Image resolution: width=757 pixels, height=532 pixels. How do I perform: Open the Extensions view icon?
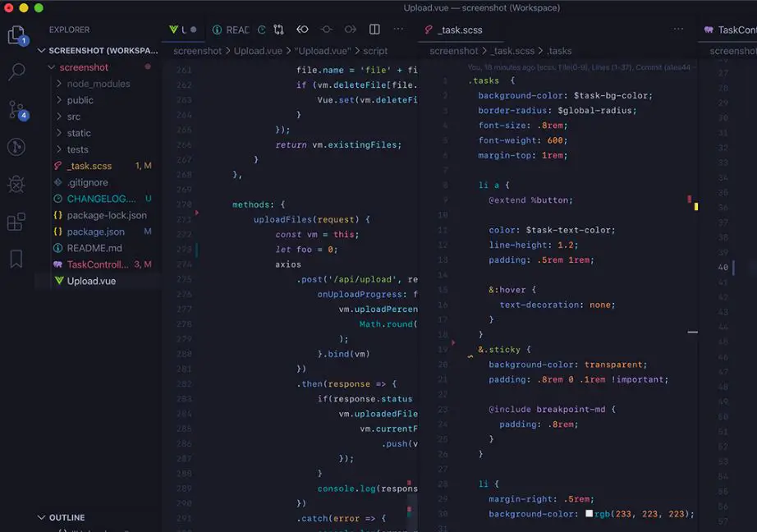coord(16,222)
